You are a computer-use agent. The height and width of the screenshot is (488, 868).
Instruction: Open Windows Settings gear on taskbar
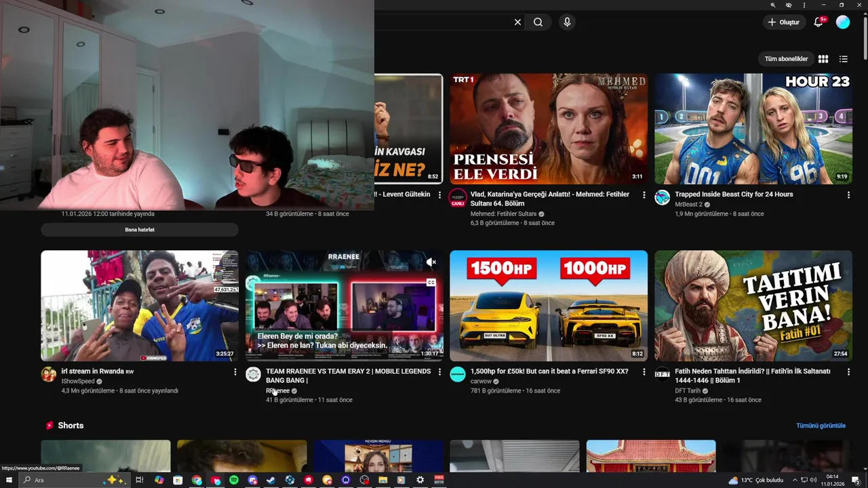pos(420,480)
